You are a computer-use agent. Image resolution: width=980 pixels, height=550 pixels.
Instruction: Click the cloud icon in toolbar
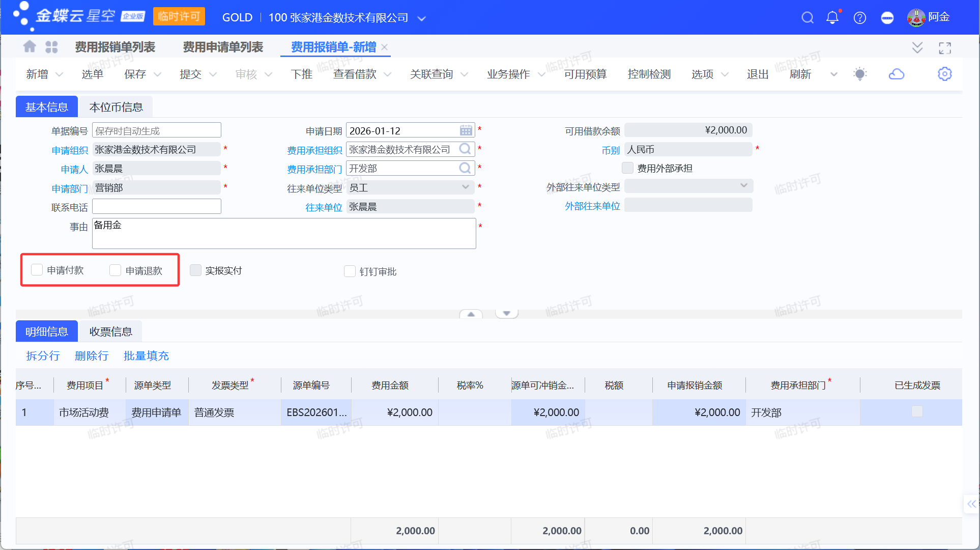point(896,74)
